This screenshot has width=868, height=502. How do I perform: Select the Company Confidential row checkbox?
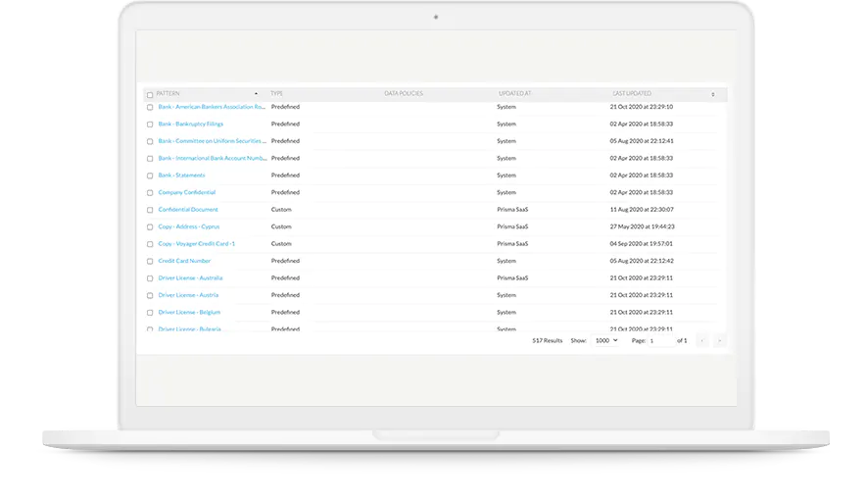(150, 193)
